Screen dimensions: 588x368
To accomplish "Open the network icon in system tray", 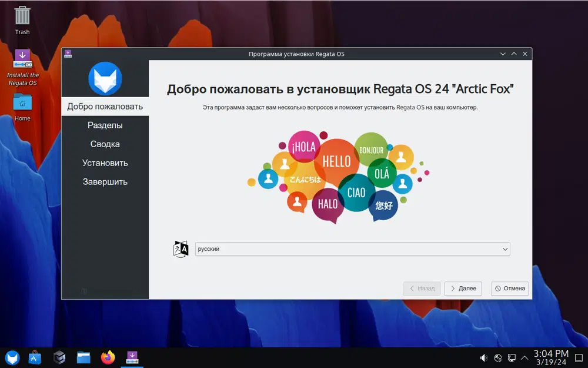I will [497, 358].
